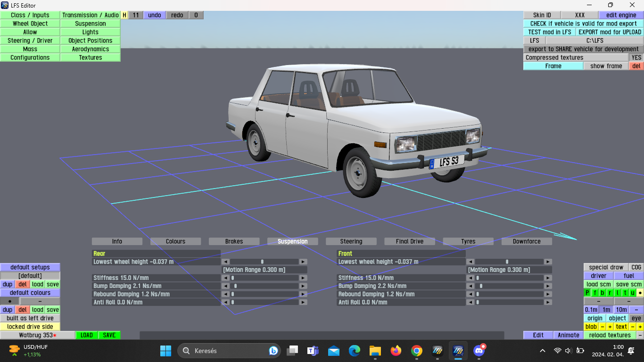Toggle locked drive side option
644x362 pixels.
pyautogui.click(x=30, y=327)
